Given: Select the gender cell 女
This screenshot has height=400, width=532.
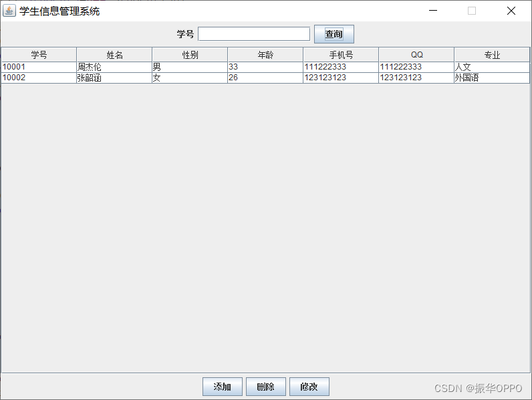Looking at the screenshot, I should coord(190,78).
